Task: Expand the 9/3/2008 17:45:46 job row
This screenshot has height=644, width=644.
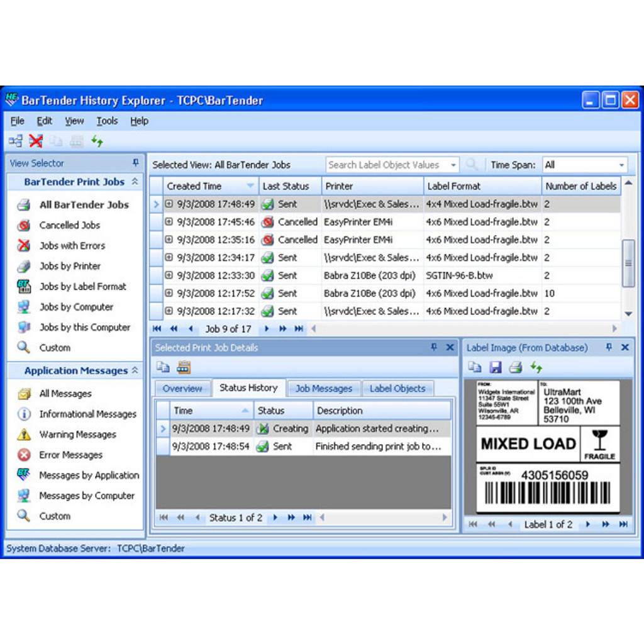Action: 169,222
